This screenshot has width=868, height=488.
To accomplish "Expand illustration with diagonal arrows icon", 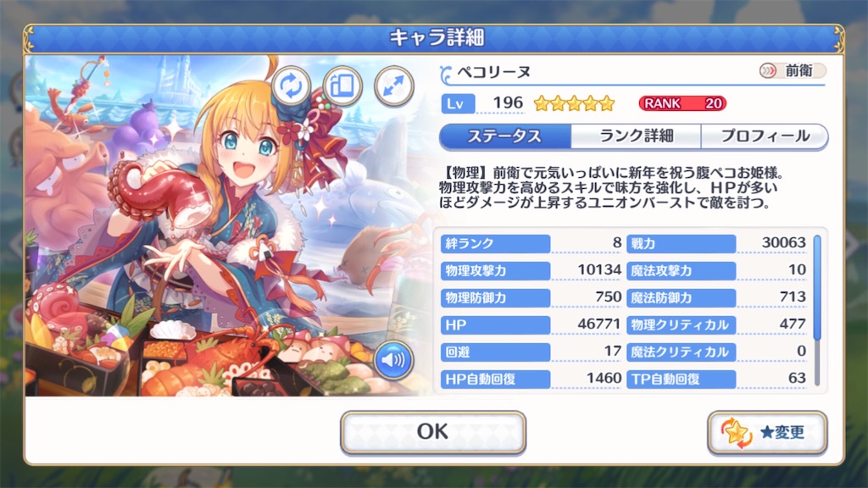I will [393, 86].
